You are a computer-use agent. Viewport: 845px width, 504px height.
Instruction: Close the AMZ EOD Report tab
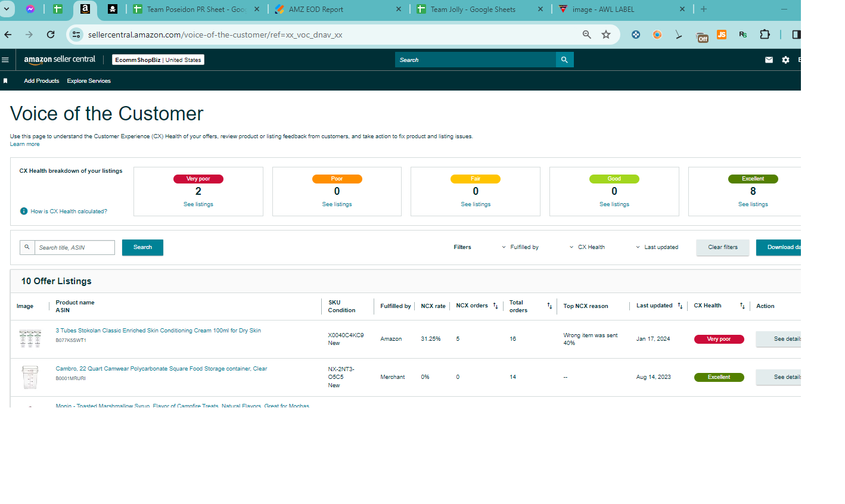399,10
